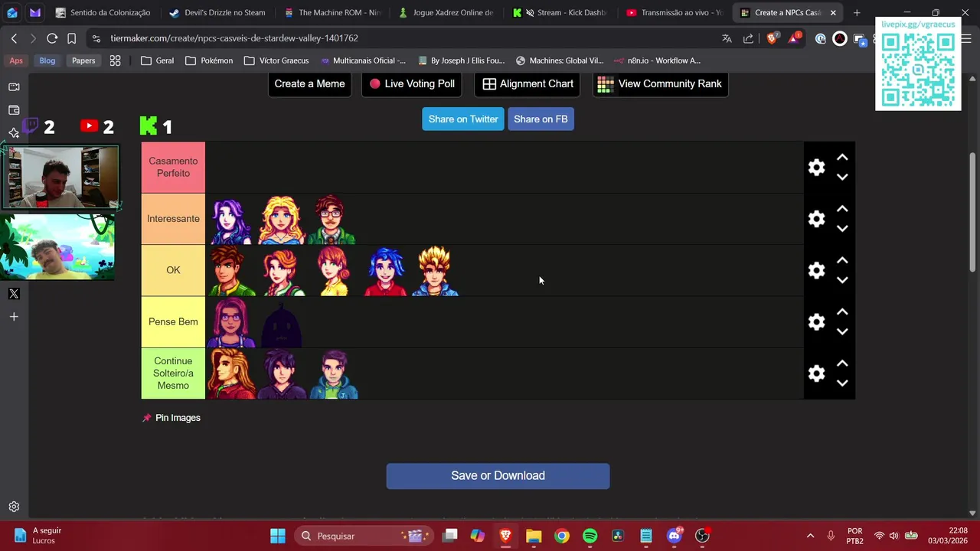980x551 pixels.
Task: Open settings gear for Casamento Perfeito row
Action: [x=816, y=168]
